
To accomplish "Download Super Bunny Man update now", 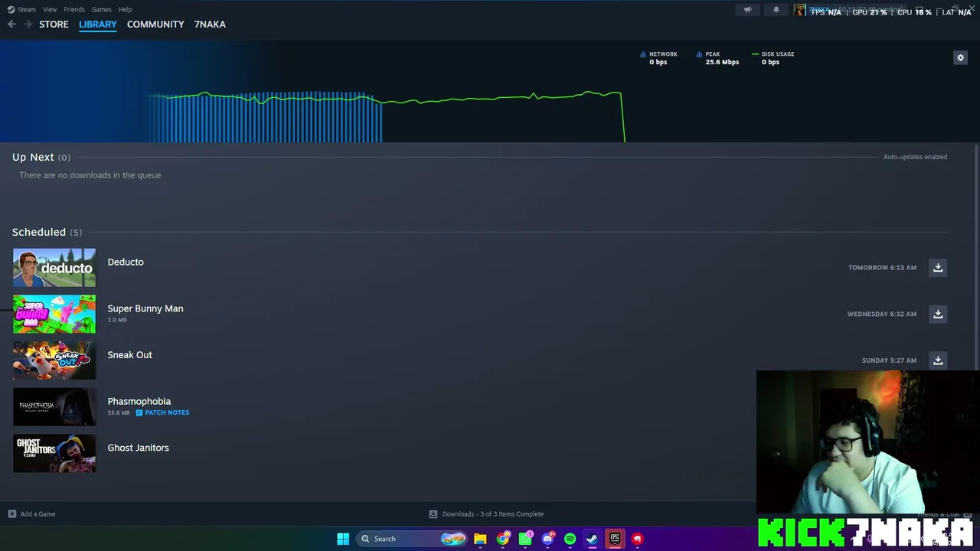I will click(x=938, y=314).
